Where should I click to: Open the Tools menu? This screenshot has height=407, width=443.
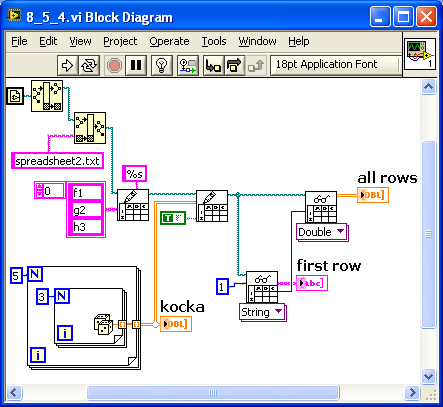click(x=214, y=41)
